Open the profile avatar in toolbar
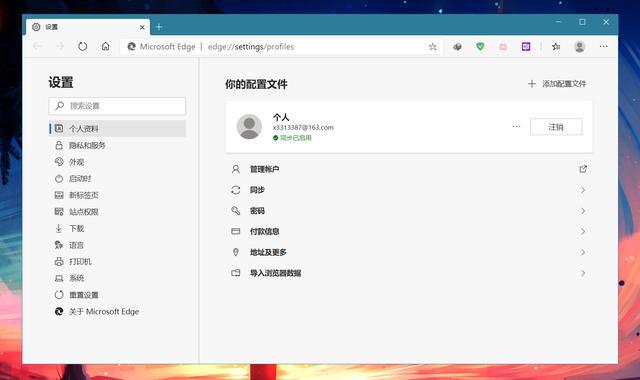 (x=580, y=47)
